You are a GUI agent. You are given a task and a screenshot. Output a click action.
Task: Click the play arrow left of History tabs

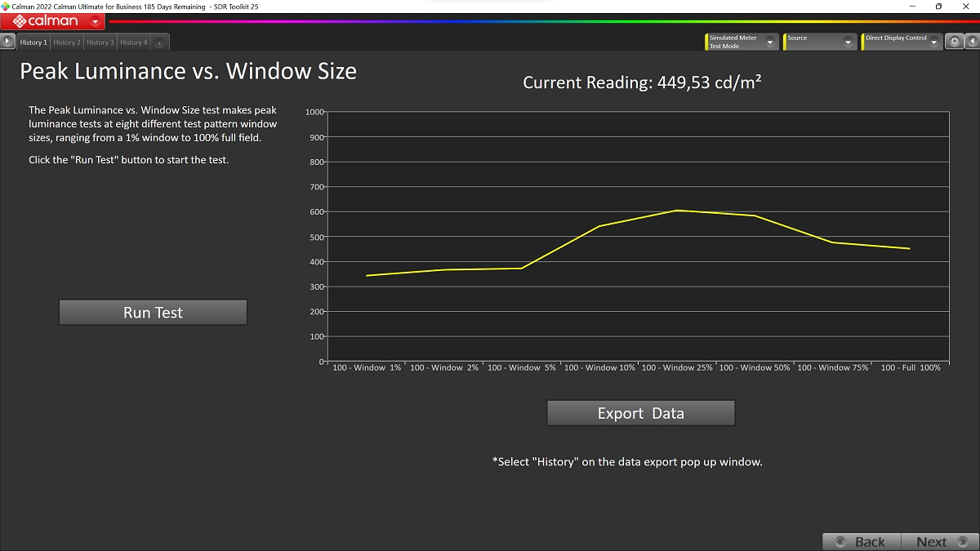(x=7, y=42)
